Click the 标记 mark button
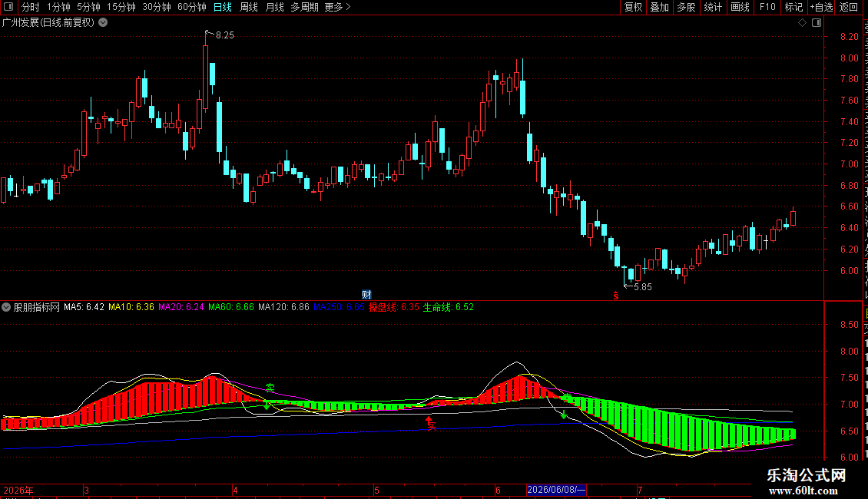This screenshot has height=499, width=868. click(793, 7)
